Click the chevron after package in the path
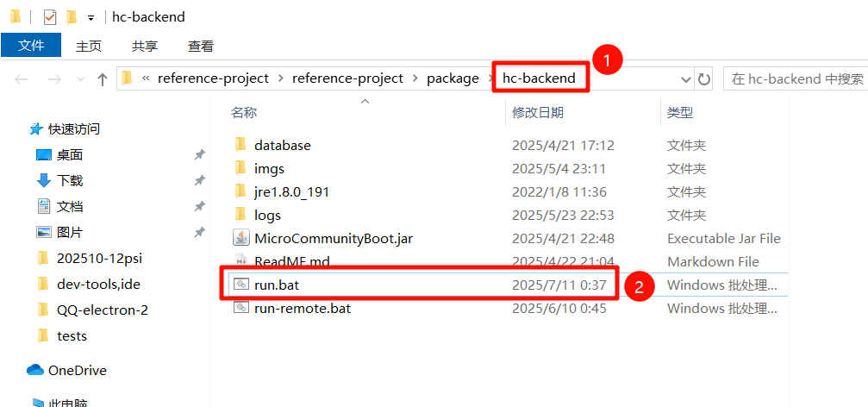 coord(489,78)
